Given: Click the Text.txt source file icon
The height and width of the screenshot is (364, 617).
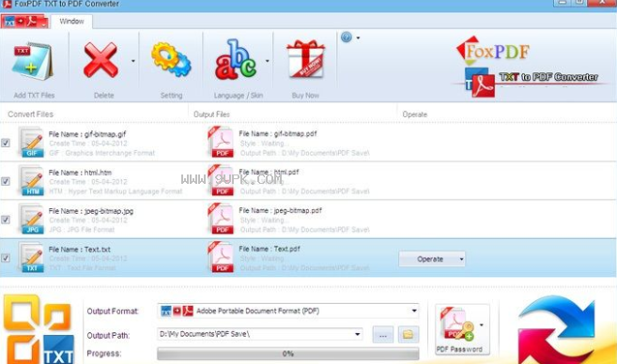Looking at the screenshot, I should [32, 257].
